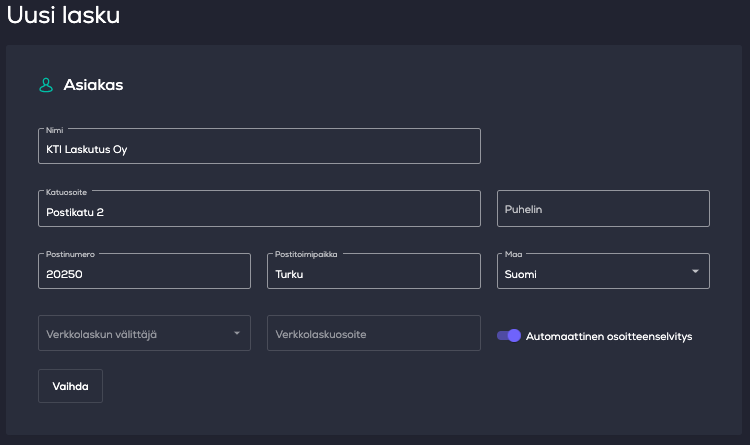Screen dimensions: 750x445
Task: Open the Maa dropdown showing Suomi
Action: [603, 271]
